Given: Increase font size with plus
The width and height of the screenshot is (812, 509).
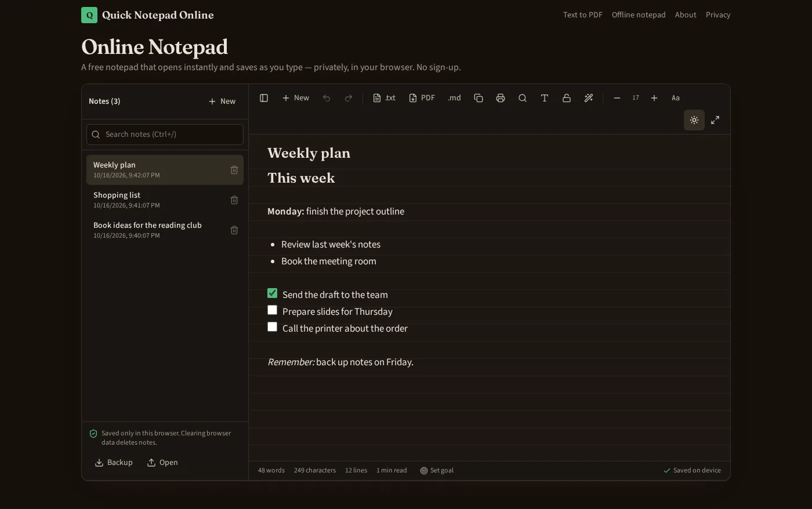Looking at the screenshot, I should pos(654,98).
